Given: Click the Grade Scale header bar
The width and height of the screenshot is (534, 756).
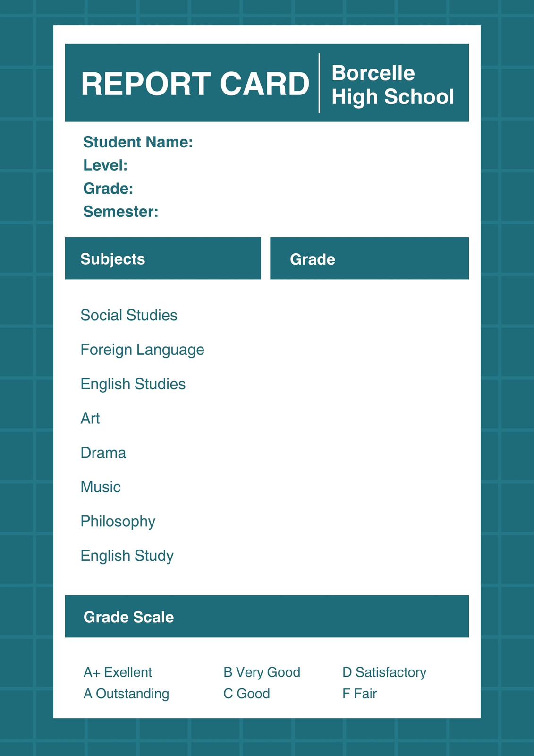Looking at the screenshot, I should [x=267, y=617].
